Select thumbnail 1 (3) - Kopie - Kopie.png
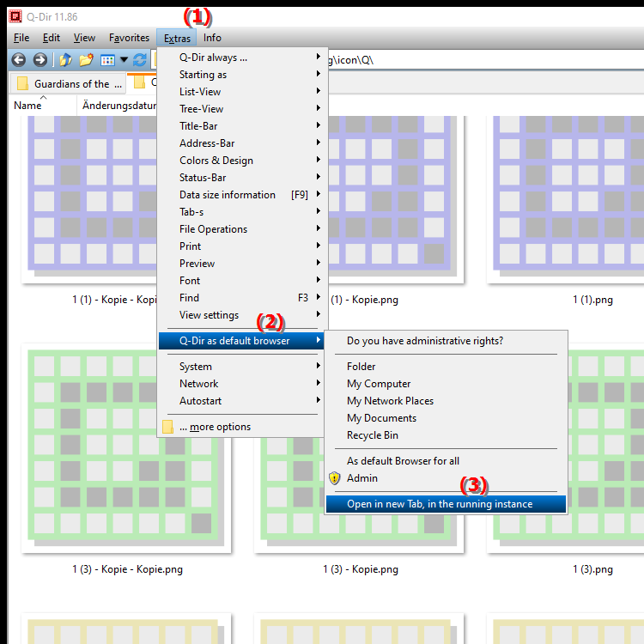 (x=126, y=448)
